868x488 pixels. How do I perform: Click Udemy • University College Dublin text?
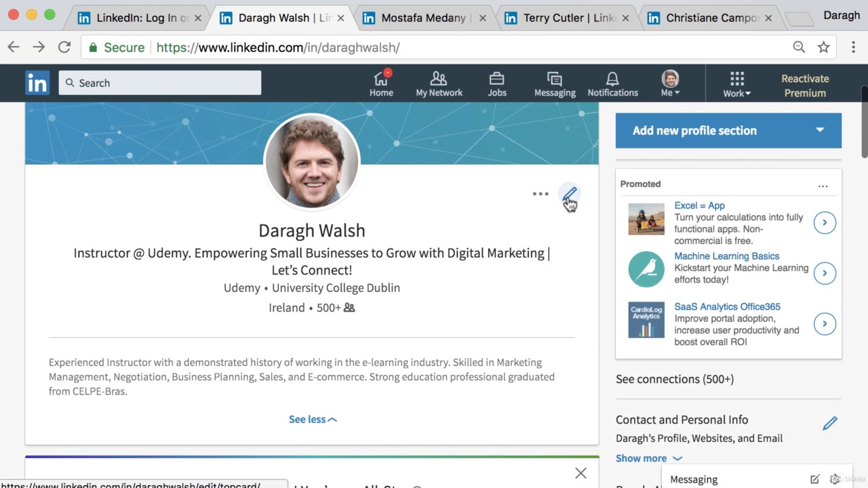point(312,287)
